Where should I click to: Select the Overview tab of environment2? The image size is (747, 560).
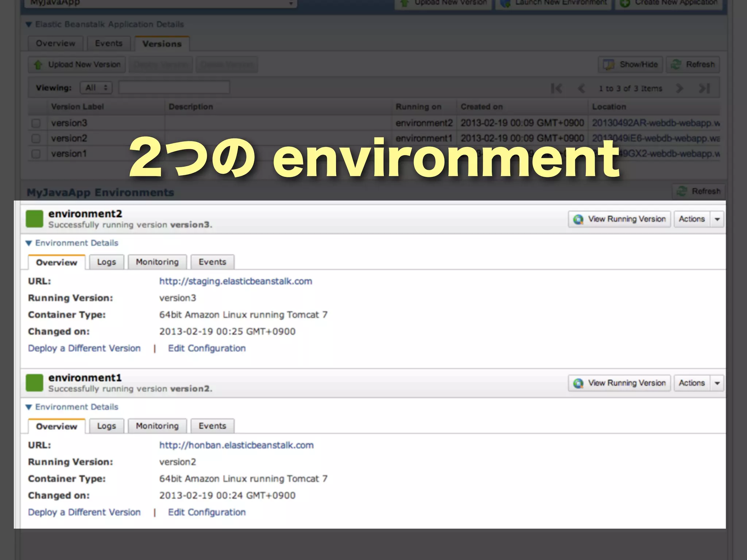tap(57, 262)
